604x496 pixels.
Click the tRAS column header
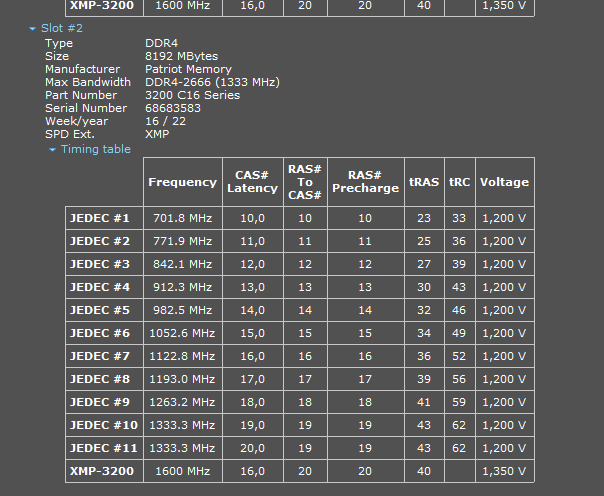(x=424, y=182)
